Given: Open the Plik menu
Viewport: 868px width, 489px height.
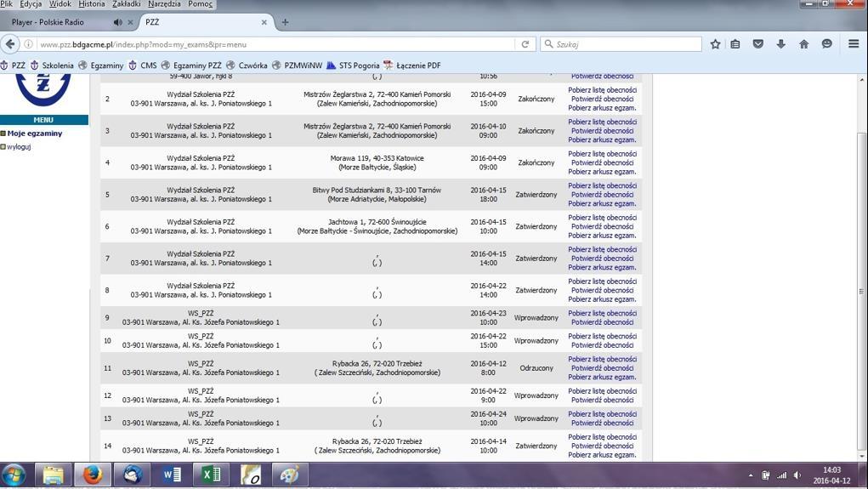Looking at the screenshot, I should click(x=7, y=4).
